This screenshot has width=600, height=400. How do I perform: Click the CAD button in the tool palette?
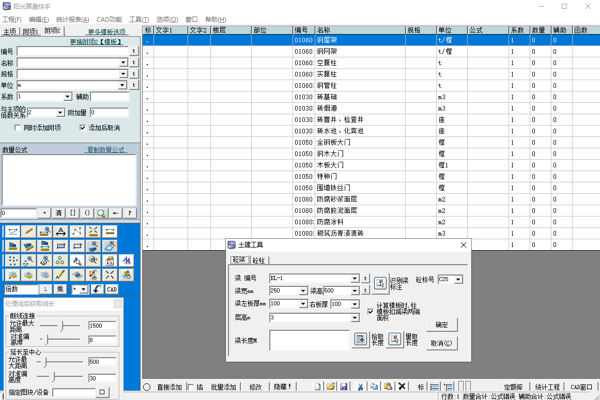(111, 289)
